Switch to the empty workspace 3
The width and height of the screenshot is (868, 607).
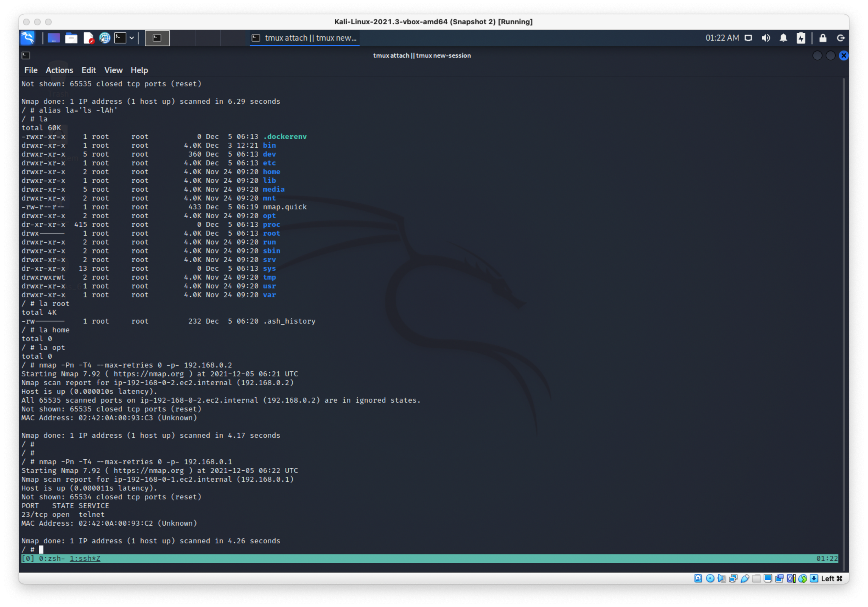pyautogui.click(x=208, y=38)
